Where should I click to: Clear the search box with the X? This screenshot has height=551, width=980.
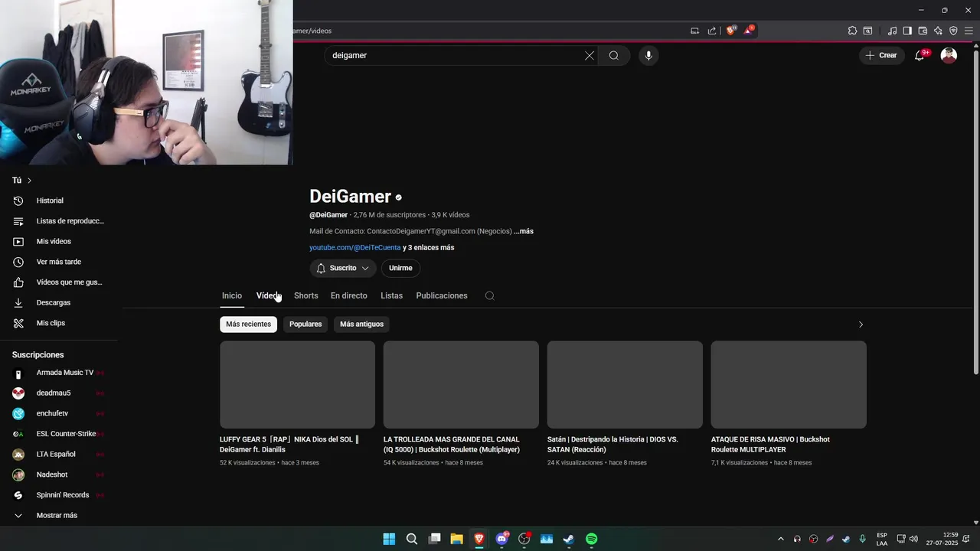(590, 55)
